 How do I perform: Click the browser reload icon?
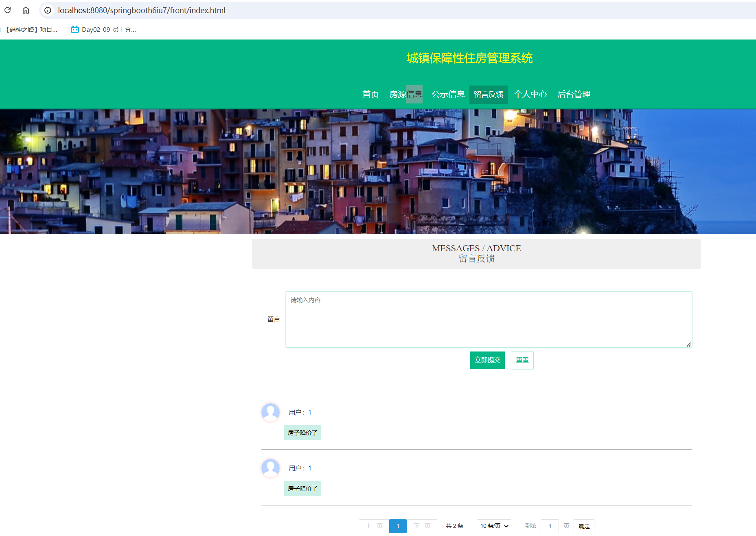coord(7,10)
